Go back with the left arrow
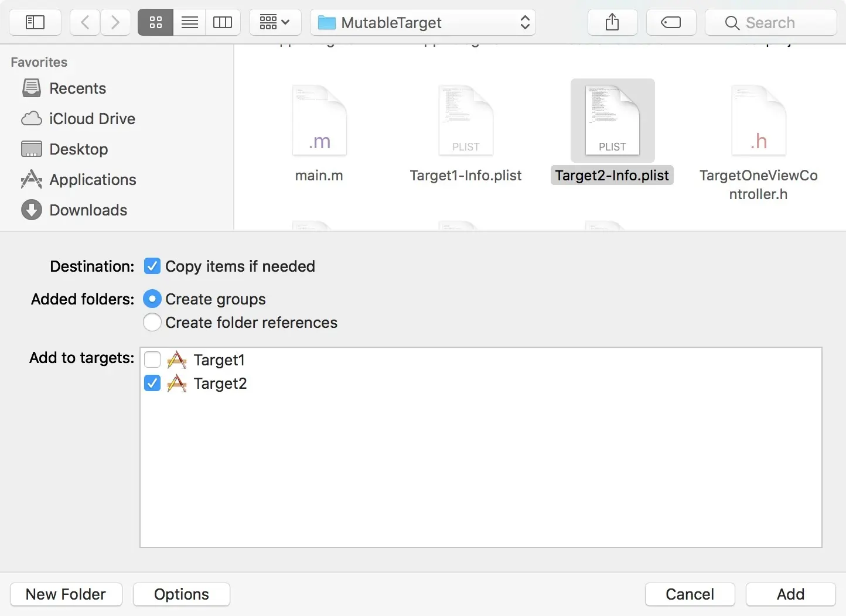 tap(85, 23)
